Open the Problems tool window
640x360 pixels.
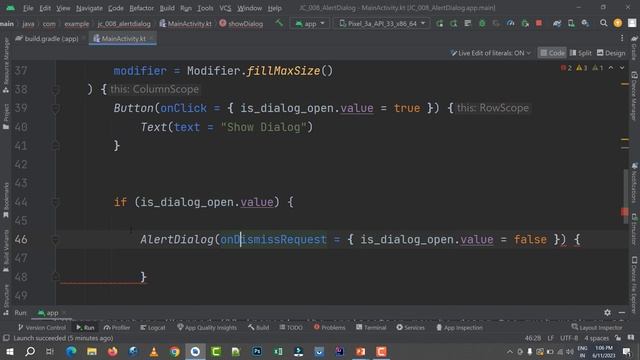tap(329, 327)
